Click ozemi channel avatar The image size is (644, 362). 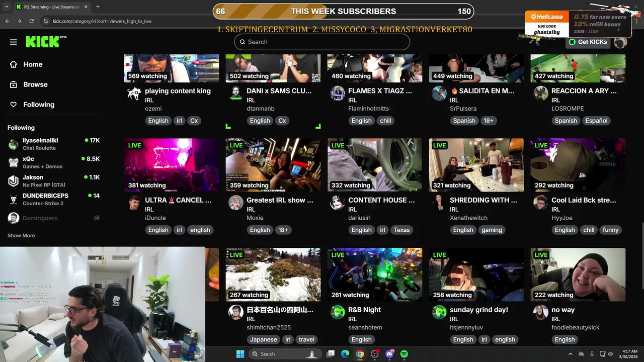(x=134, y=94)
